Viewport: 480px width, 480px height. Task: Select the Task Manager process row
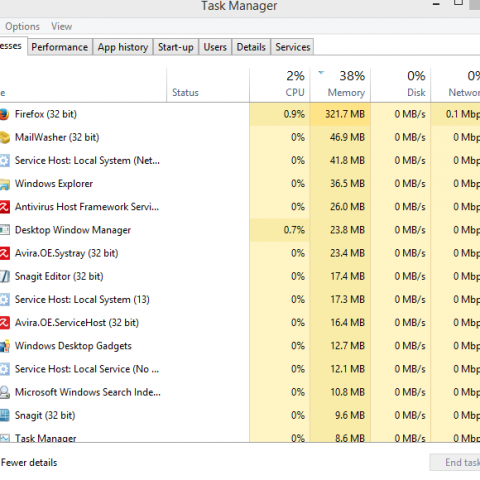click(x=240, y=435)
